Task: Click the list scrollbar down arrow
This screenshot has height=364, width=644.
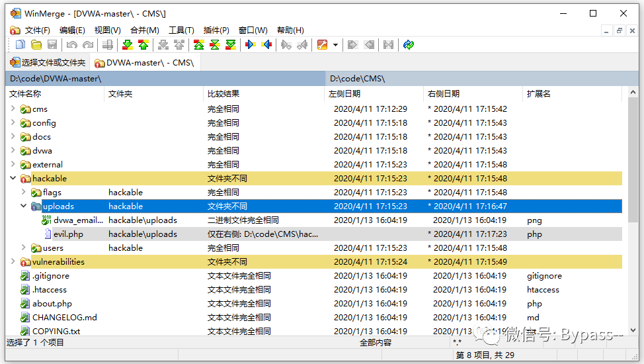Action: (x=633, y=330)
